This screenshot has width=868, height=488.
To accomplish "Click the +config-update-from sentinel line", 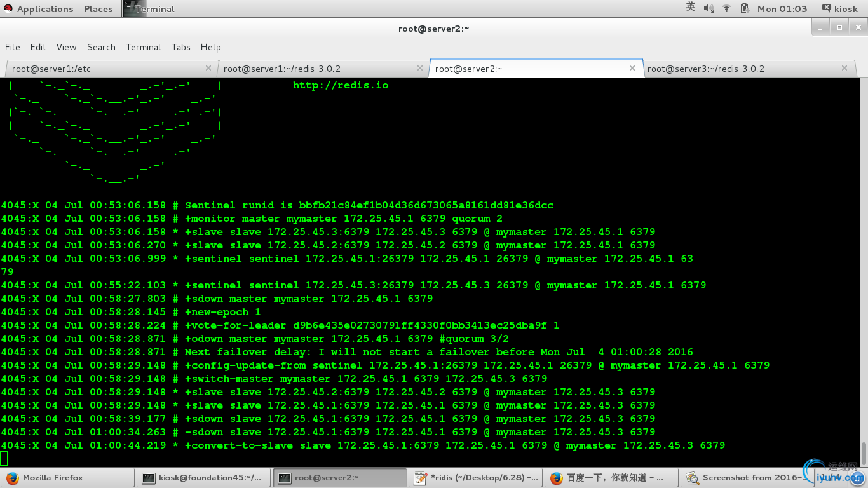I will pyautogui.click(x=385, y=365).
